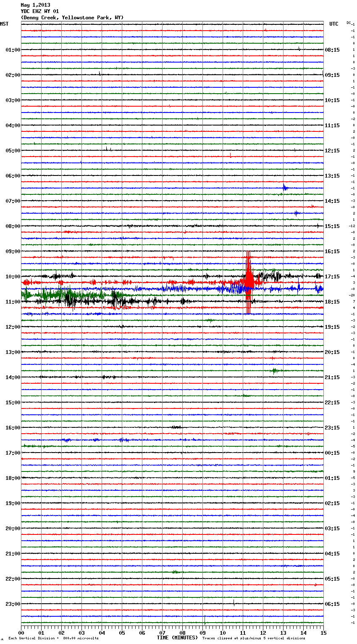Select the 23:00 MST row label
This screenshot has width=357, height=644.
click(x=13, y=604)
